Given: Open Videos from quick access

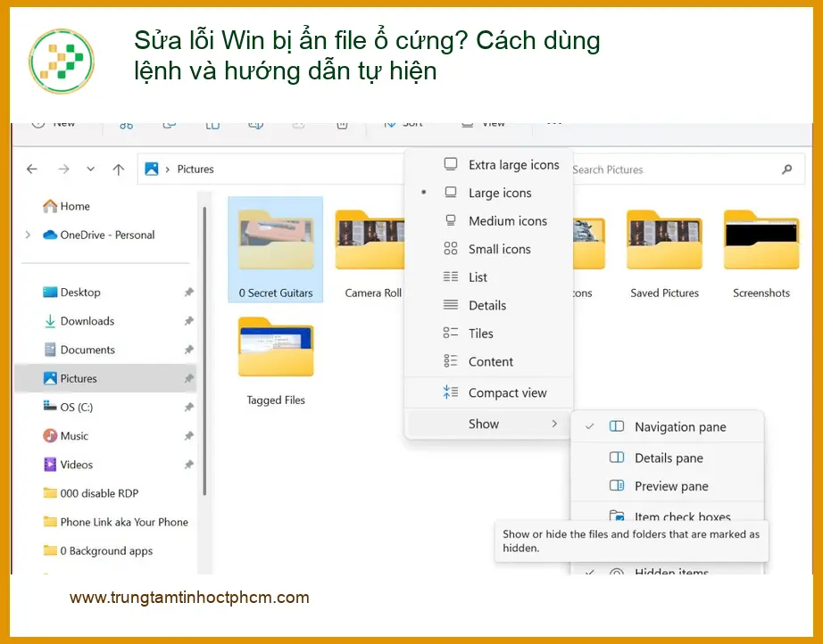Looking at the screenshot, I should [x=68, y=465].
